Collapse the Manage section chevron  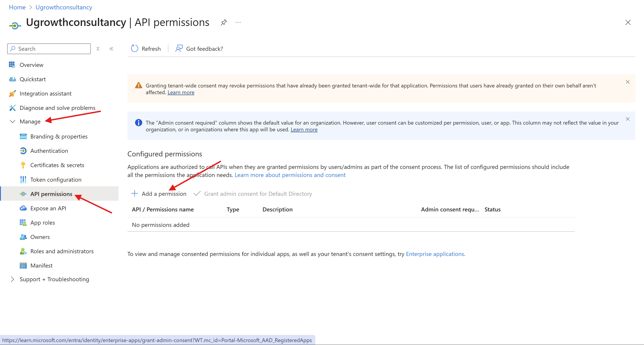(x=12, y=121)
